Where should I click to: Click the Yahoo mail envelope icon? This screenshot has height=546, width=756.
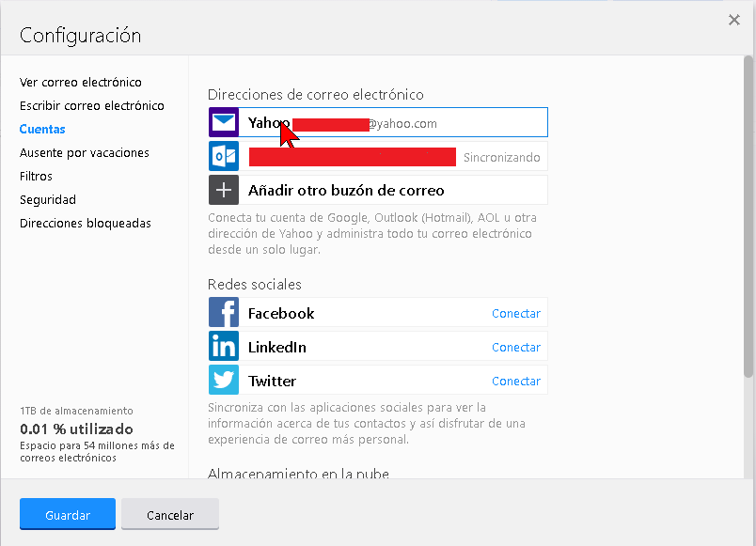pyautogui.click(x=224, y=122)
